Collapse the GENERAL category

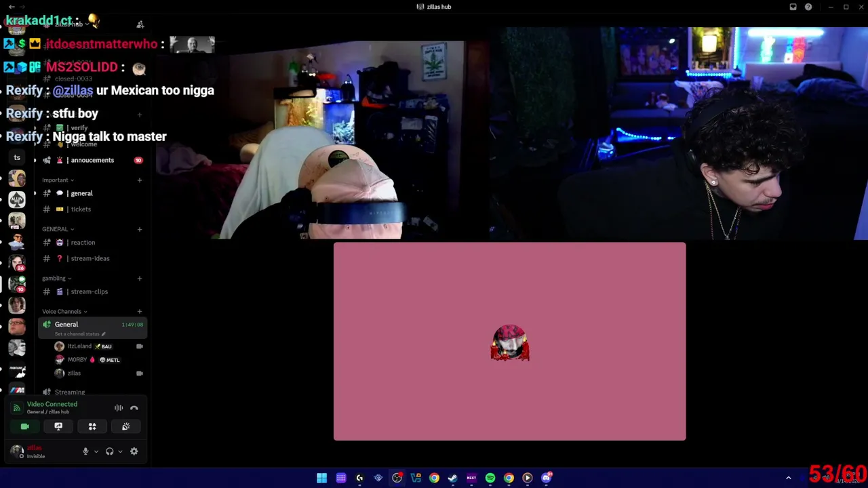tap(58, 229)
